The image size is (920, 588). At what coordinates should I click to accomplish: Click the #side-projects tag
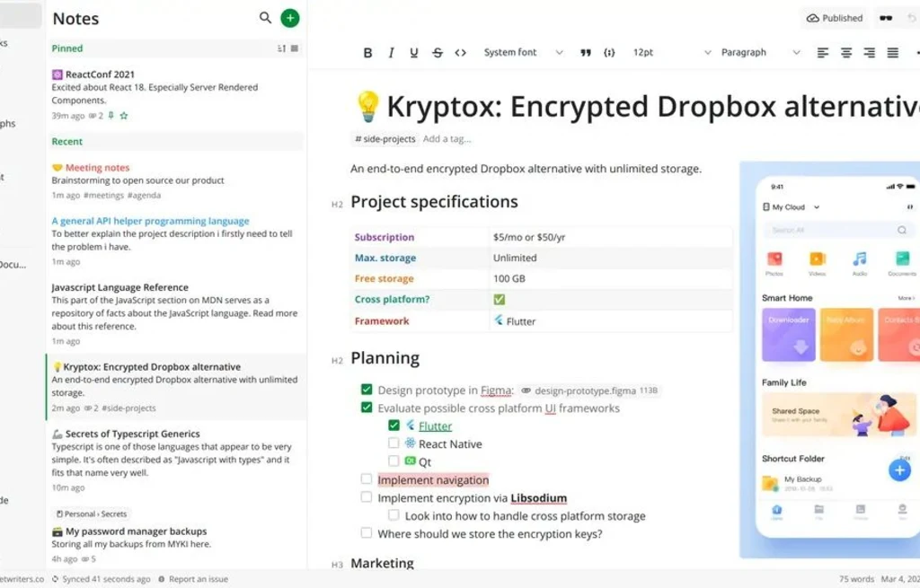click(385, 139)
